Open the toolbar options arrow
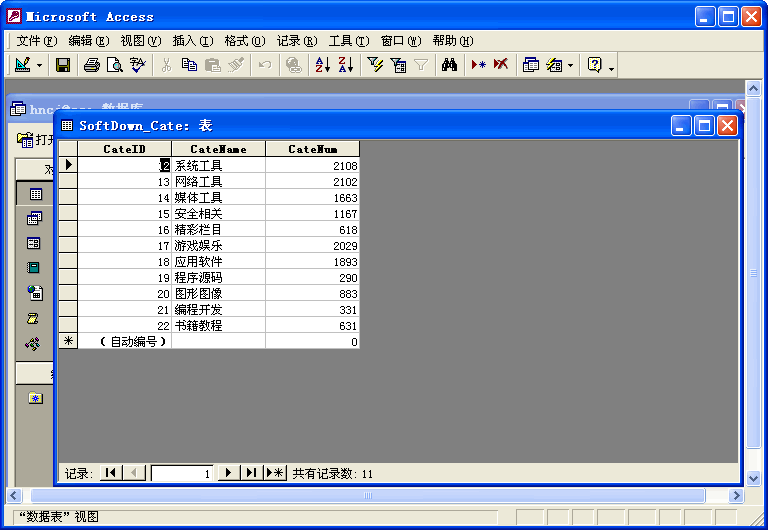 click(x=611, y=67)
